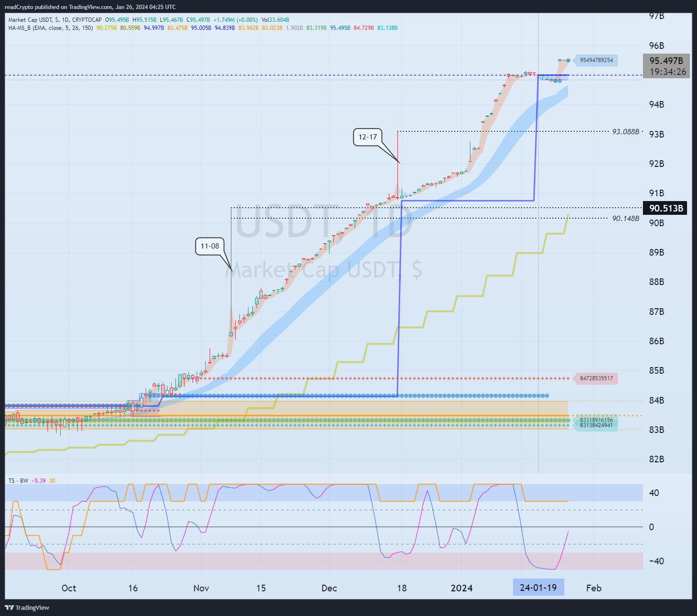Click the 96B price axis tick
This screenshot has height=616, width=697.
pos(657,46)
